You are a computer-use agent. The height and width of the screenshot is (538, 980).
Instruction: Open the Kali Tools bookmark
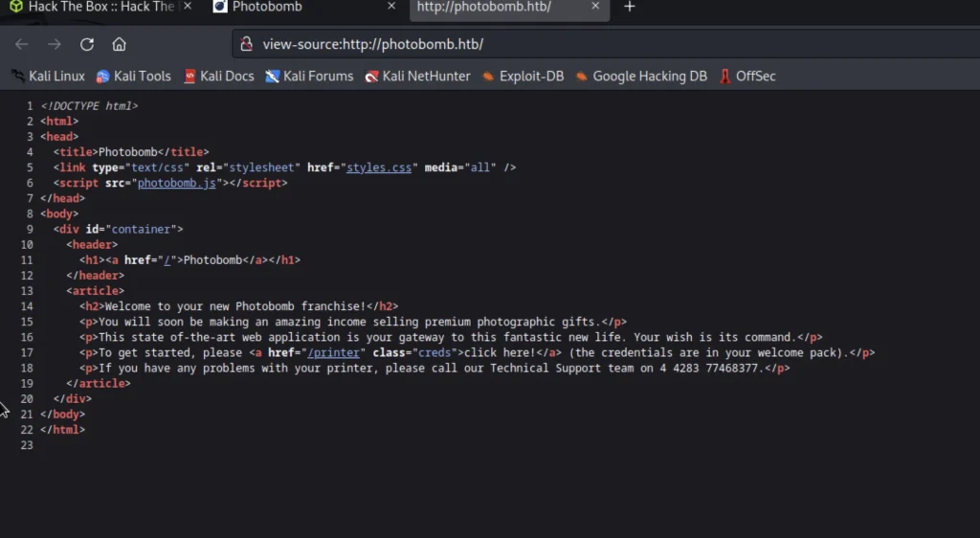[134, 77]
